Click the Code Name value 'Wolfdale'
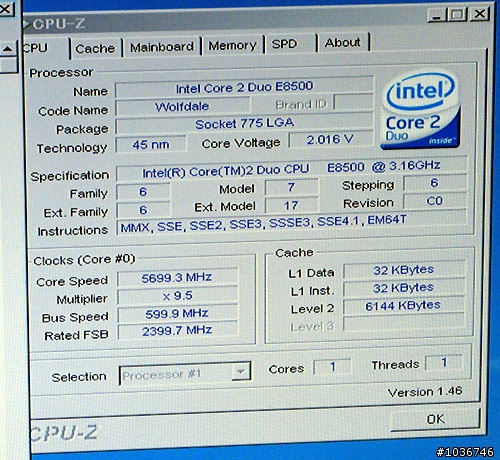500x460 pixels. (182, 106)
